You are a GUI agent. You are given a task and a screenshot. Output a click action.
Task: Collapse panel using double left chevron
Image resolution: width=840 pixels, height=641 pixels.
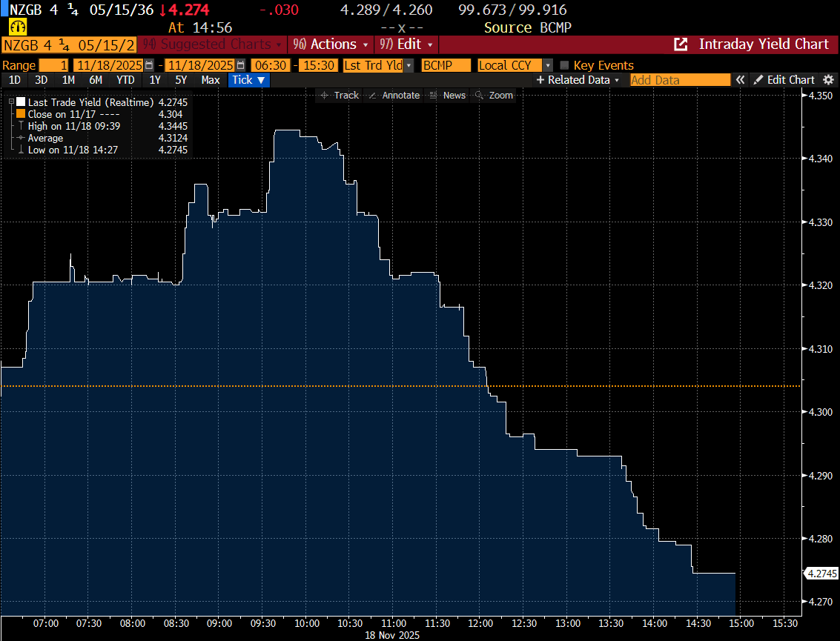[x=740, y=80]
